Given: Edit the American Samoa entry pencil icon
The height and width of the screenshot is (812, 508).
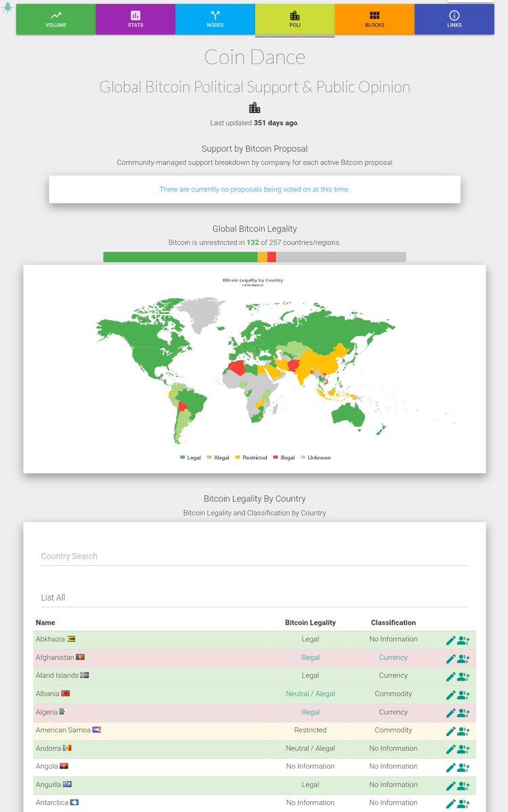Looking at the screenshot, I should click(x=451, y=731).
